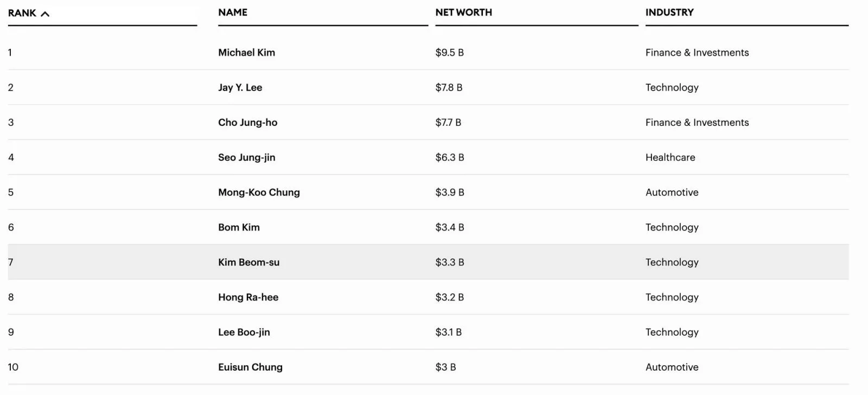Open Euisun Chung's entry

click(x=250, y=367)
